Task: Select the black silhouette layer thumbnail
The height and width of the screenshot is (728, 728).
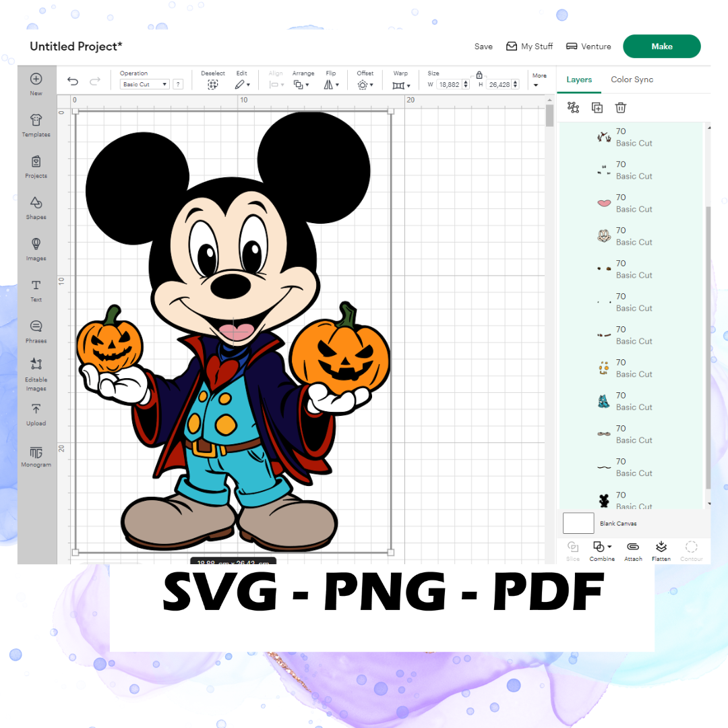Action: click(603, 500)
